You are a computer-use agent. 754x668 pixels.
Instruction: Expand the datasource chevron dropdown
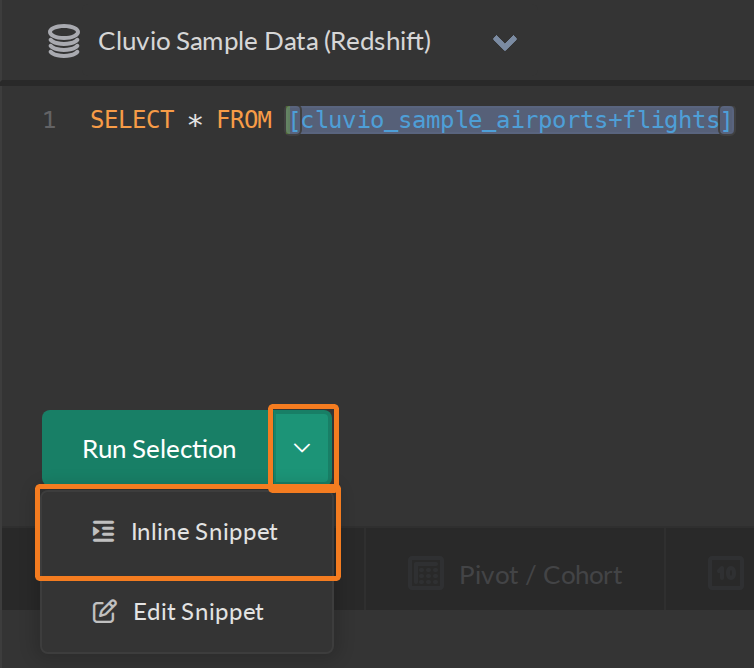(x=504, y=42)
